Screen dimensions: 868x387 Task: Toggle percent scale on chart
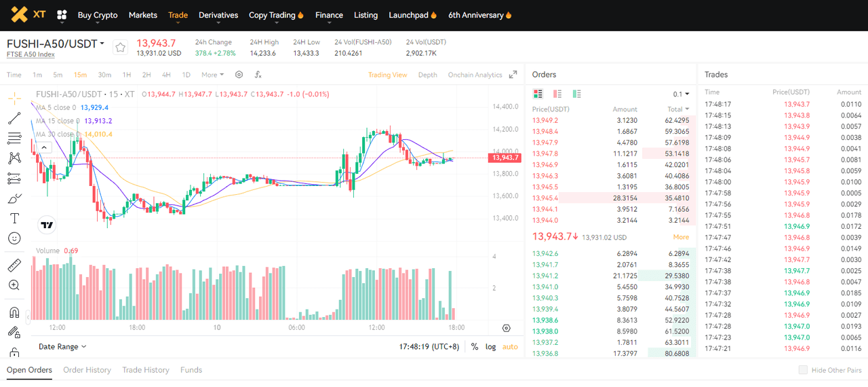pos(475,347)
